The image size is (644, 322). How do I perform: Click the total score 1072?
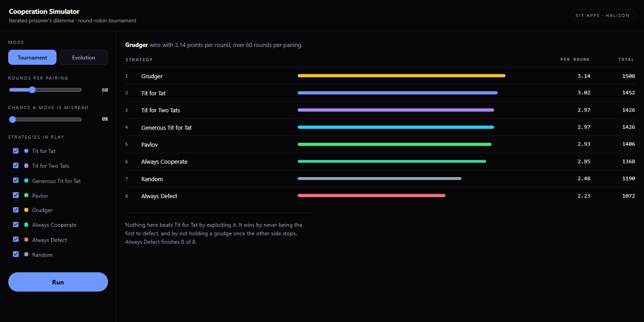pos(628,196)
